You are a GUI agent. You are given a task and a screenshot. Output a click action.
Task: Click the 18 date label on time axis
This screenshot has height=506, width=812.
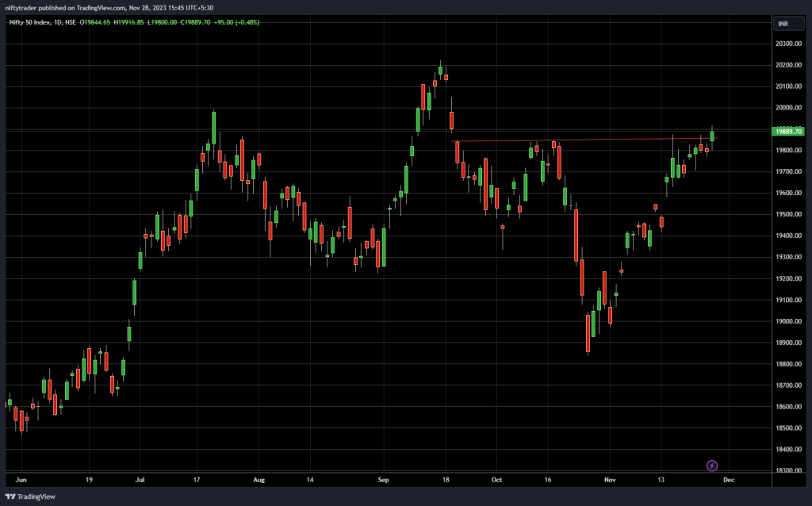coord(446,480)
